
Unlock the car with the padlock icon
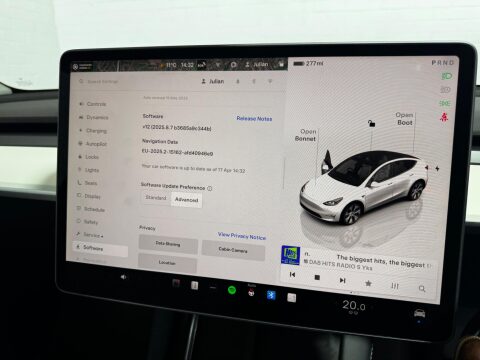click(x=371, y=123)
